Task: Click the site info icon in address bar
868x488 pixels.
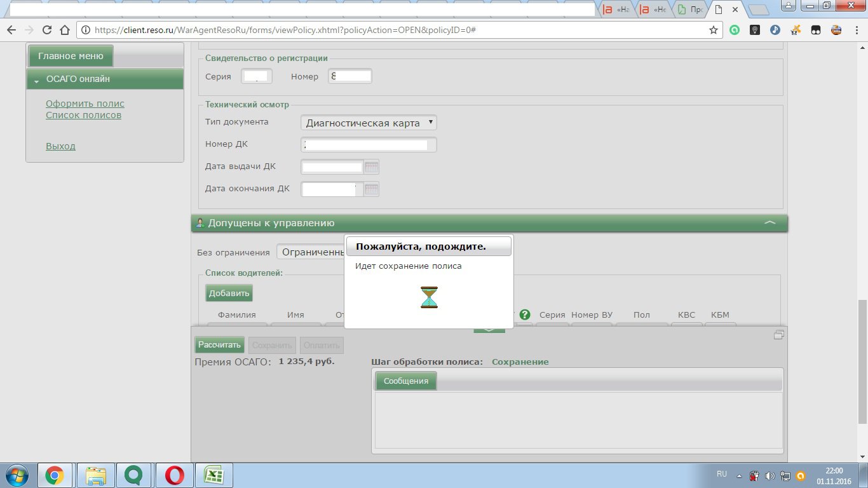Action: 85,30
